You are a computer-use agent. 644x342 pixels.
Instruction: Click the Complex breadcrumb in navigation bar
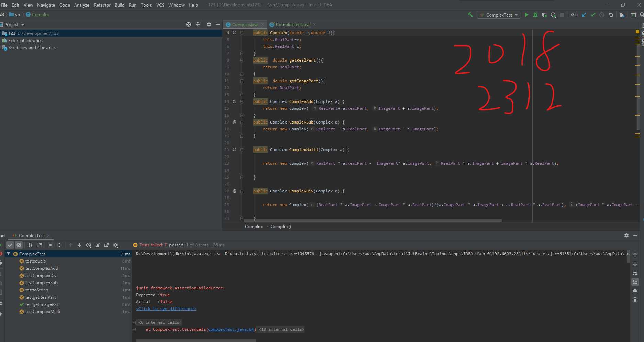[38, 14]
